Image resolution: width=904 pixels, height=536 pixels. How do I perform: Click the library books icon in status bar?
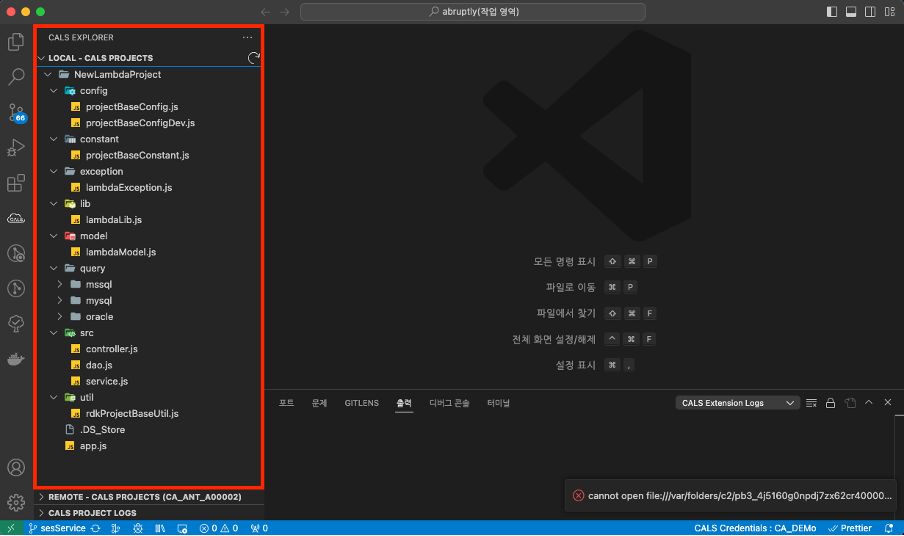coord(160,528)
